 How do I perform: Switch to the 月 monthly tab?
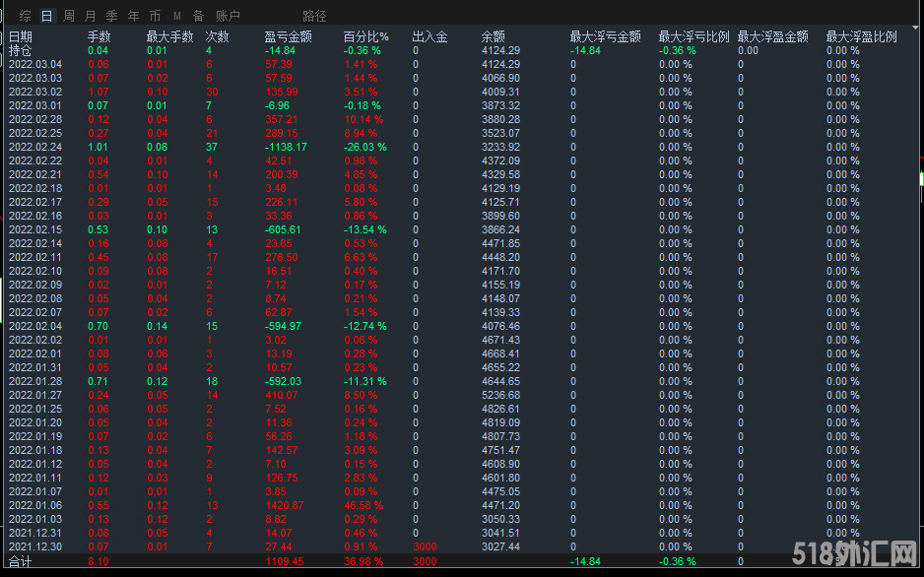point(90,16)
